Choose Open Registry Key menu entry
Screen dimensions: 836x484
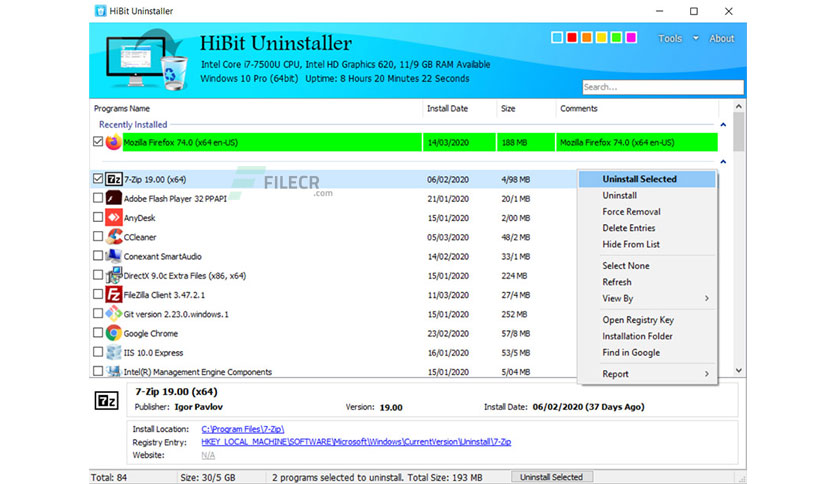click(x=647, y=320)
